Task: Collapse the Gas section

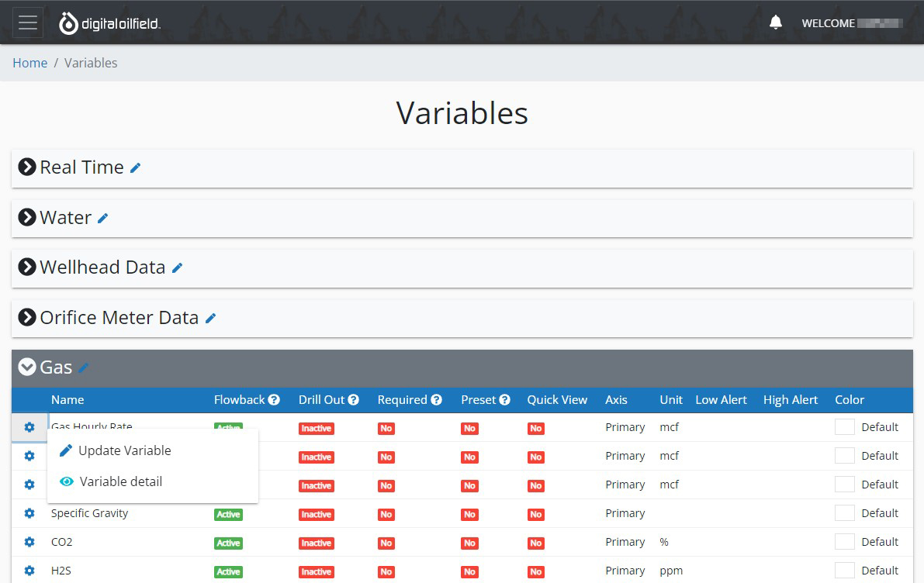Action: (x=28, y=367)
